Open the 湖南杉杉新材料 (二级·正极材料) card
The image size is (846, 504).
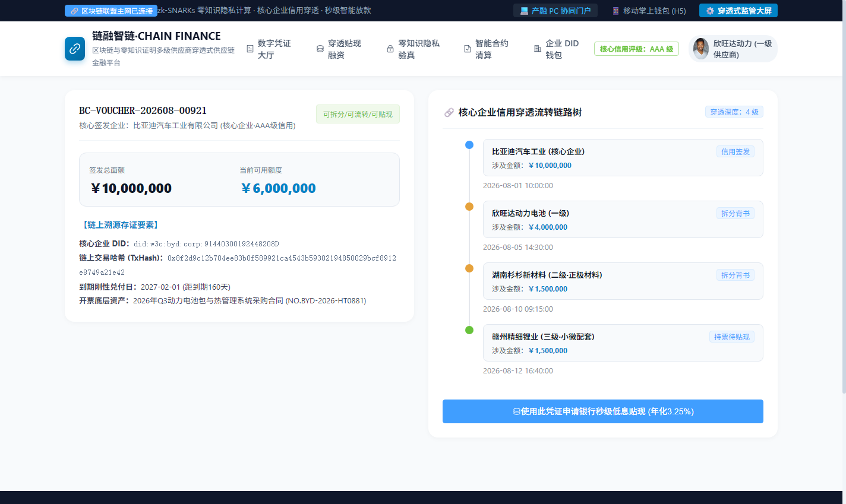pos(623,281)
